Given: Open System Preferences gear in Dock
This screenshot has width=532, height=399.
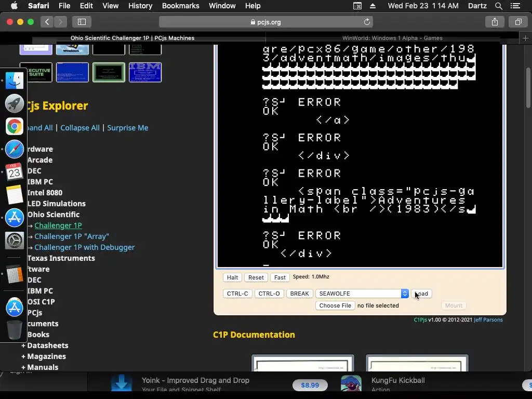Looking at the screenshot, I should 14,240.
